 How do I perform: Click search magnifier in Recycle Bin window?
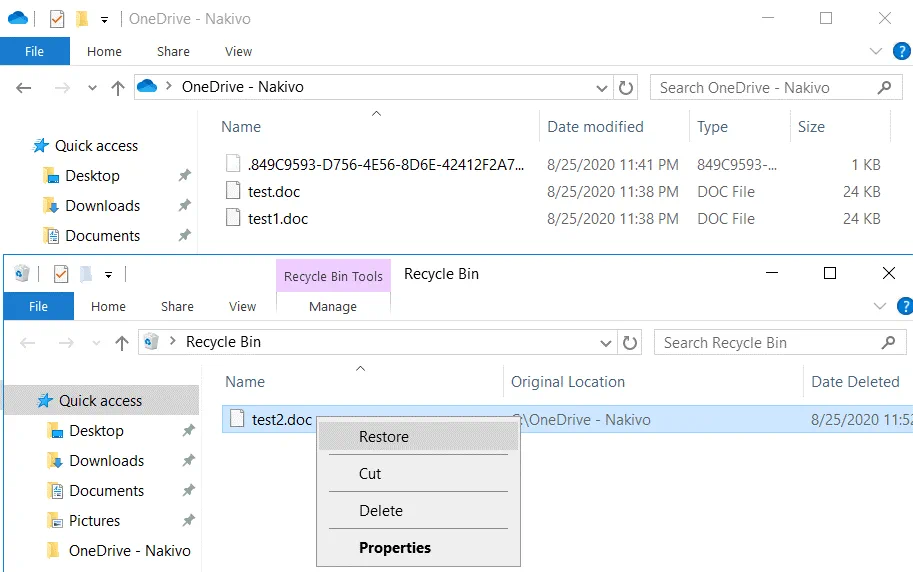click(889, 343)
